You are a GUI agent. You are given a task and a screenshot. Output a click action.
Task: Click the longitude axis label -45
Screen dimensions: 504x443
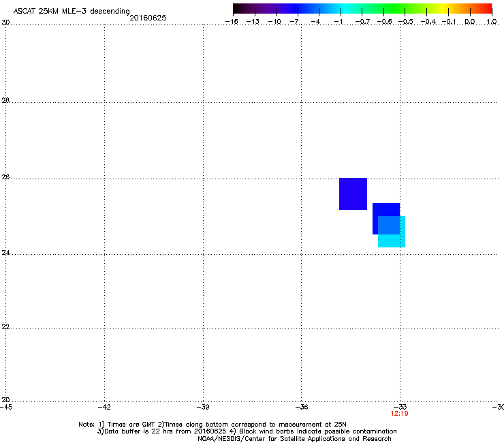coord(6,407)
